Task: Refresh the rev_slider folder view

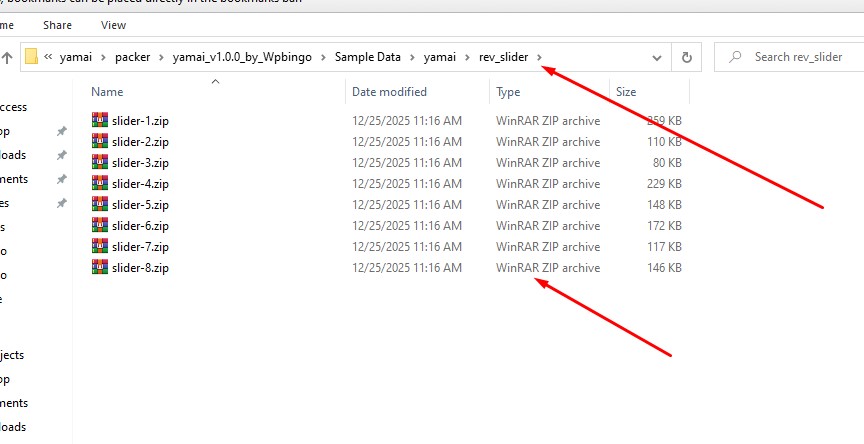Action: 687,57
